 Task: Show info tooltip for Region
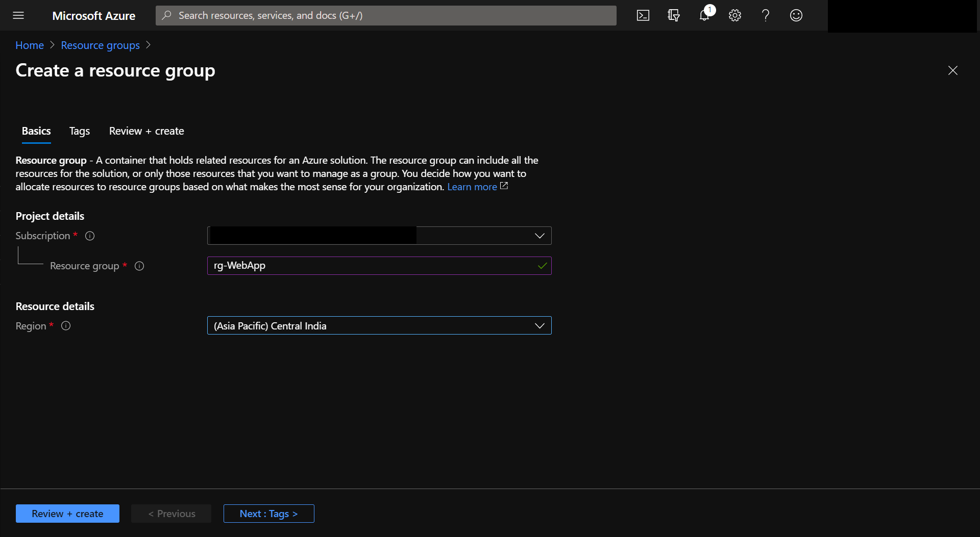pos(66,326)
